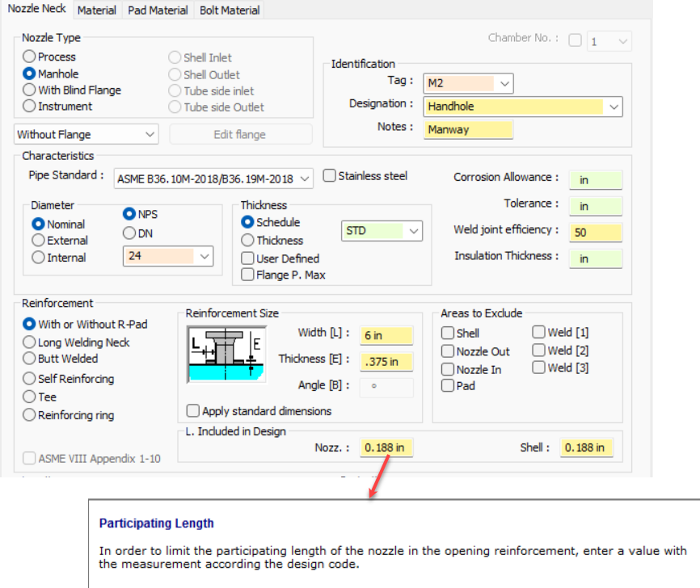The image size is (700, 588).
Task: Enable User Defined checkbox
Action: (280, 258)
